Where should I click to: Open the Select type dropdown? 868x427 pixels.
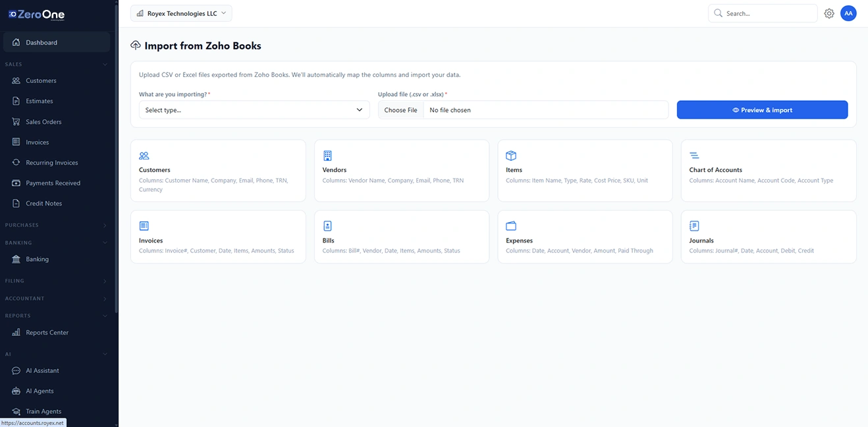click(254, 110)
